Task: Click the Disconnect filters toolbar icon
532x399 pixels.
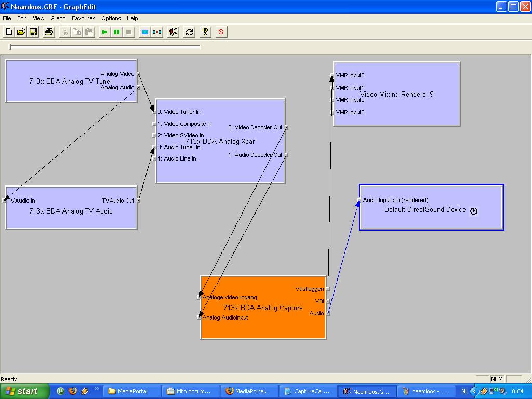Action: pos(157,32)
